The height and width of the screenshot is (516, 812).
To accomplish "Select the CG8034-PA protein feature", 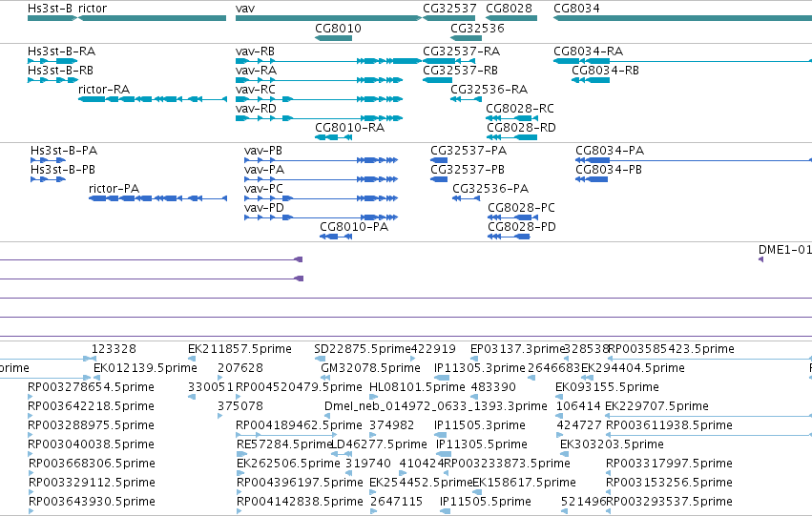I will tap(694, 160).
